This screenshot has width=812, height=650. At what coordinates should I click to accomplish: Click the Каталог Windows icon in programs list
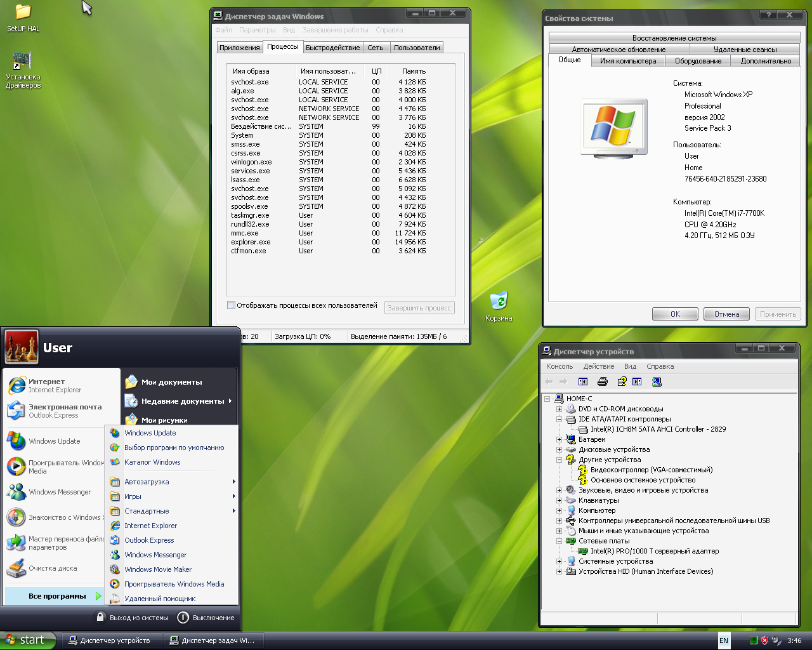pos(115,462)
